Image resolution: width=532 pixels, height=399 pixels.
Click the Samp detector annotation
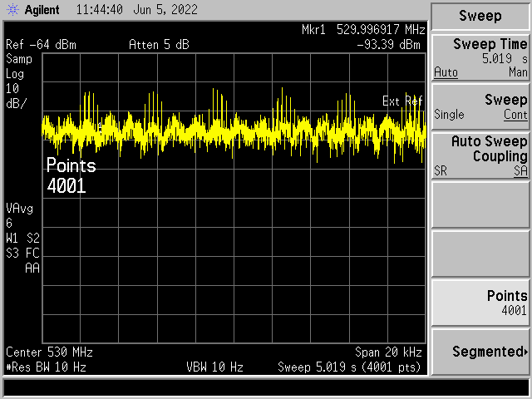coord(19,59)
